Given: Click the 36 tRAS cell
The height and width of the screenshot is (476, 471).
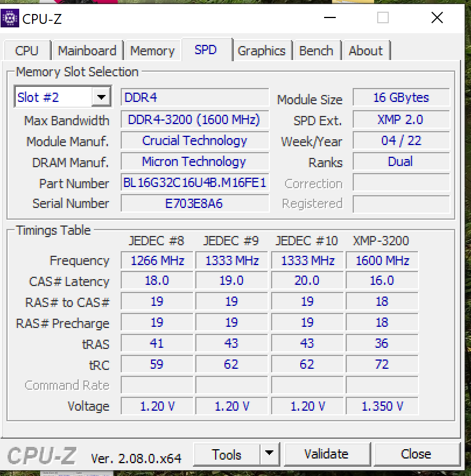Looking at the screenshot, I should click(x=382, y=343).
